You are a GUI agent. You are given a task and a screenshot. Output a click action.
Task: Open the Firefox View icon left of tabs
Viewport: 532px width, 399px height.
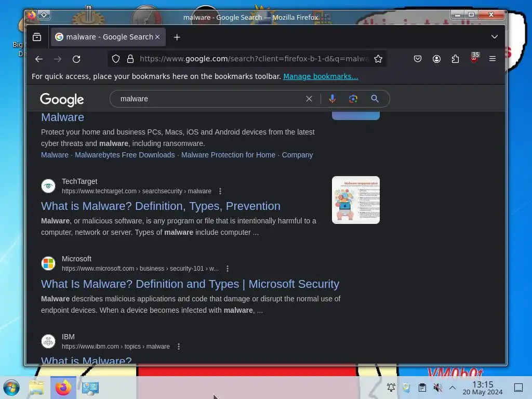click(37, 37)
